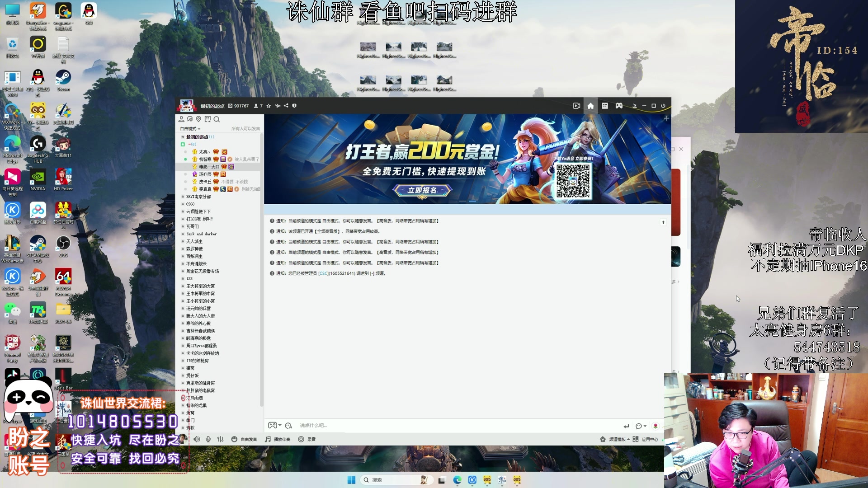Select user 皮卡丘 in channel list
Screen dimensions: 868x488
tap(205, 182)
